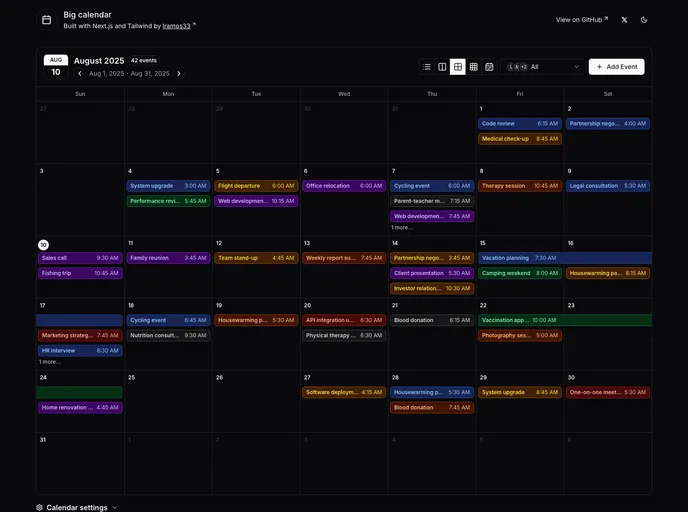Open Physical therapy event
The width and height of the screenshot is (688, 512).
pyautogui.click(x=344, y=336)
